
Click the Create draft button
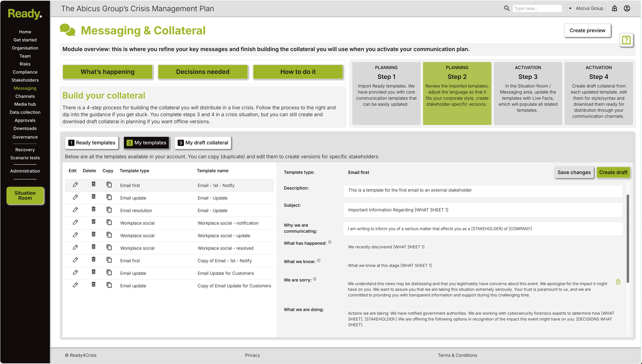(613, 172)
